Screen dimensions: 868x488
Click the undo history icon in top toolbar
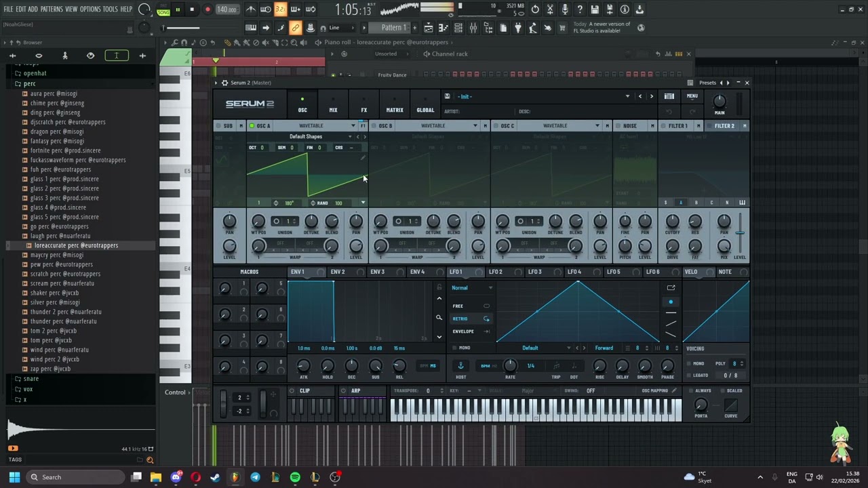(535, 9)
